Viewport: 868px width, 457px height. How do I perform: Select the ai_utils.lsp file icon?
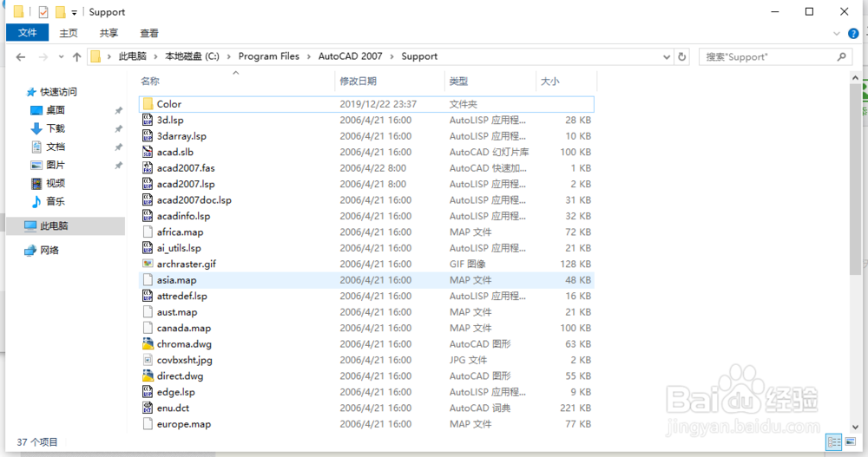click(148, 248)
